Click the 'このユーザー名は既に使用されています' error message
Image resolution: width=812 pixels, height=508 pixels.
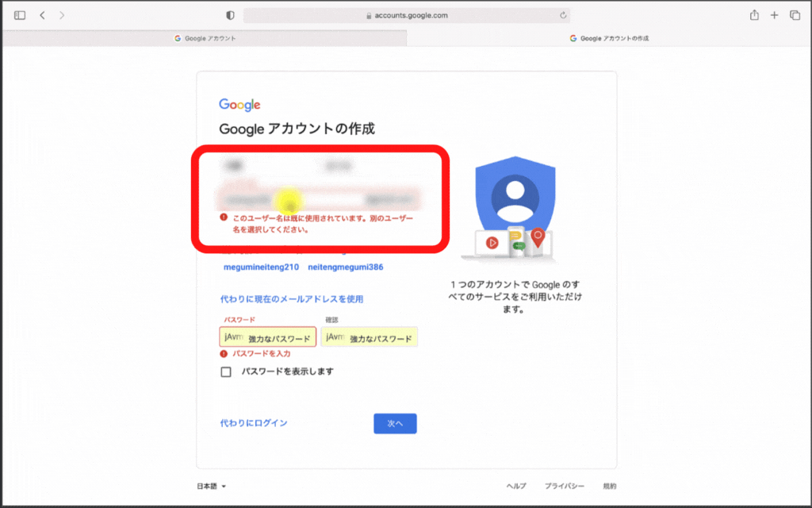coord(324,224)
